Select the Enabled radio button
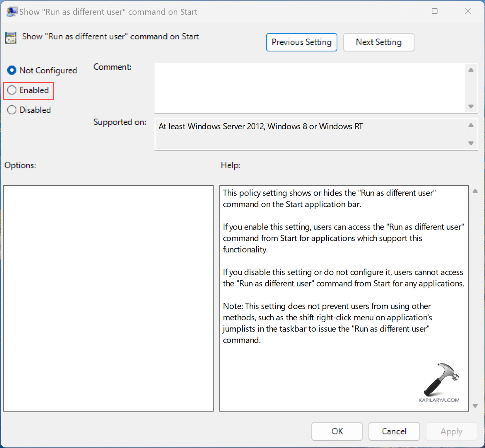Image resolution: width=485 pixels, height=448 pixels. pos(12,90)
